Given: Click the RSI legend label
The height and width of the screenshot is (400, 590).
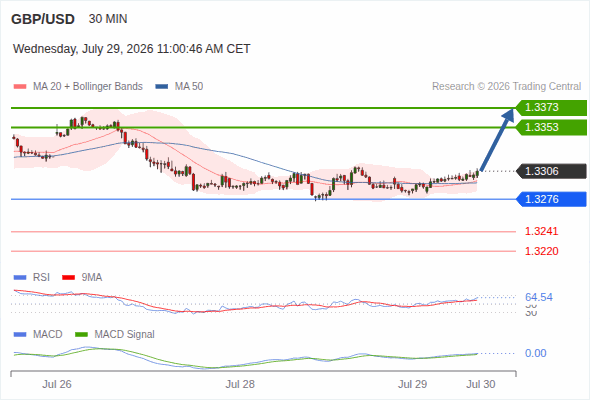Looking at the screenshot, I should click(41, 277).
